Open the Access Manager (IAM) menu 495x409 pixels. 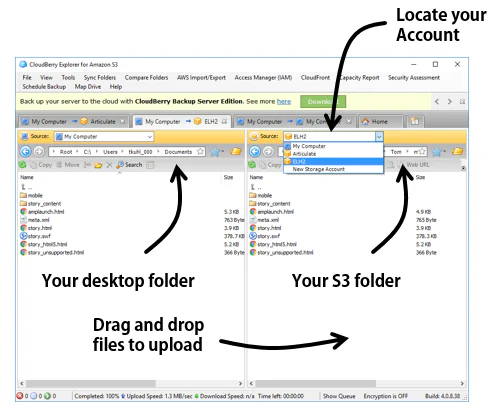click(263, 78)
